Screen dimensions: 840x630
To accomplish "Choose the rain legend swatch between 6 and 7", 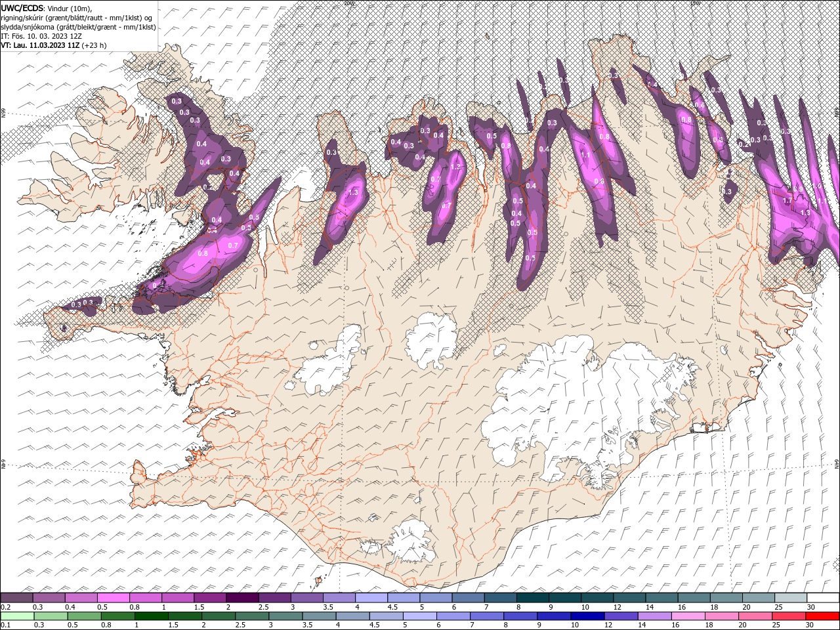I will pos(452,616).
